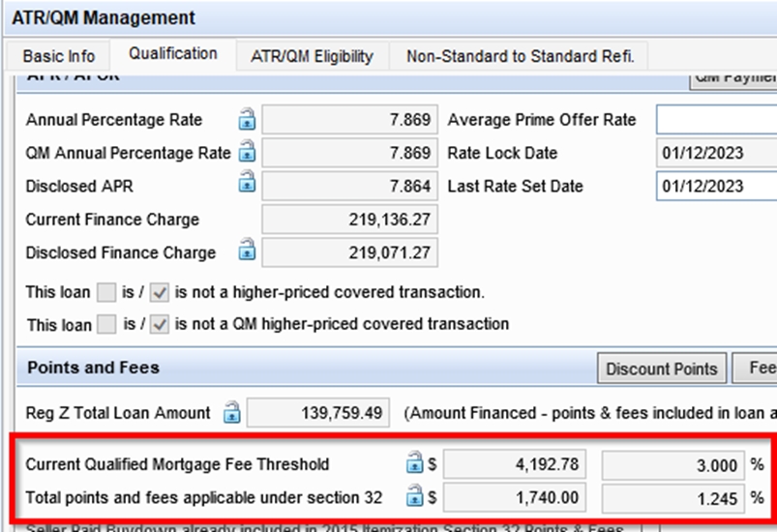Viewport: 777px width, 532px height.
Task: Click the Reg Z Total Loan Amount lock
Action: click(x=232, y=413)
